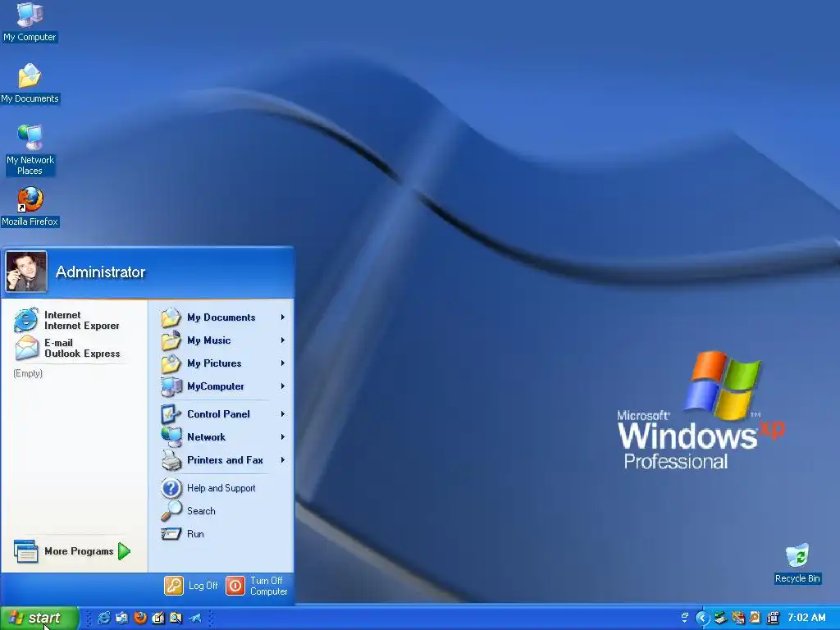Click the tray chevron to show hidden icons
Screen dimensions: 840x630
pos(702,618)
